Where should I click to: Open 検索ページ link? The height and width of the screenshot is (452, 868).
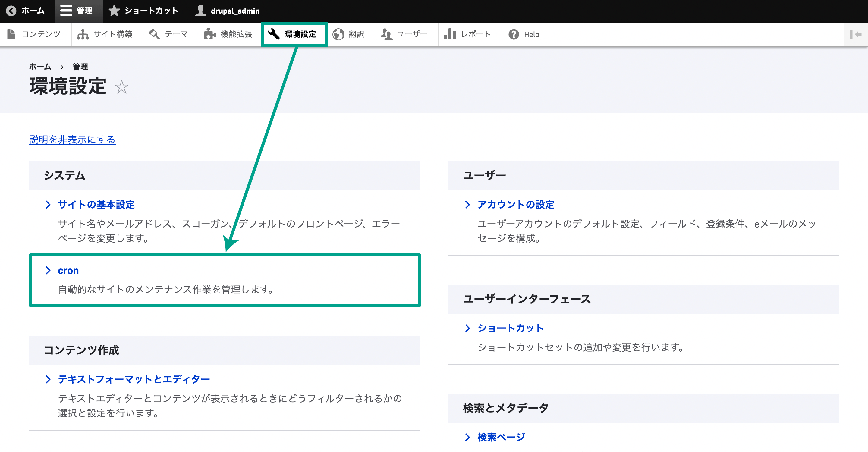[502, 437]
